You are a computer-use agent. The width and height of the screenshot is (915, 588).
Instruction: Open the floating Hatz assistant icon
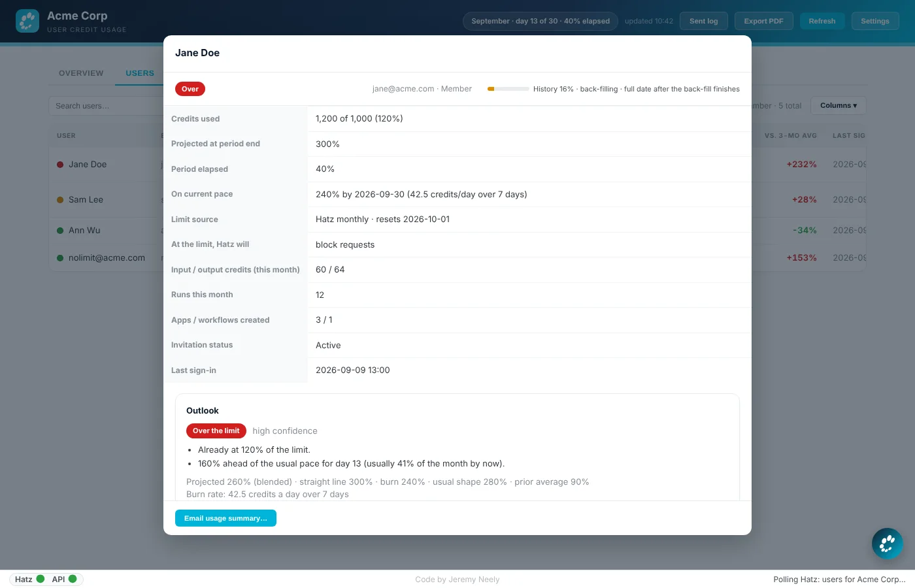pos(888,544)
